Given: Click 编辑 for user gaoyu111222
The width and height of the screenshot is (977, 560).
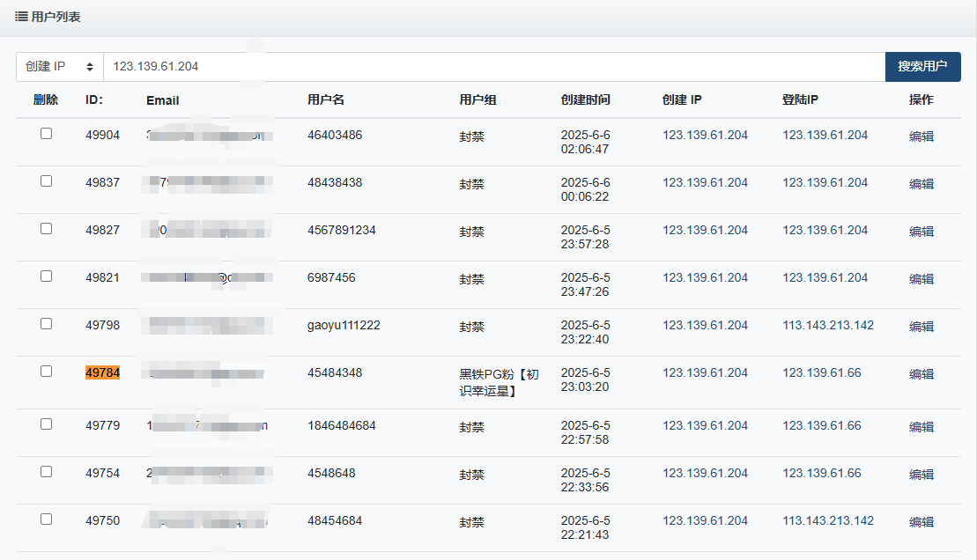Looking at the screenshot, I should coord(921,327).
